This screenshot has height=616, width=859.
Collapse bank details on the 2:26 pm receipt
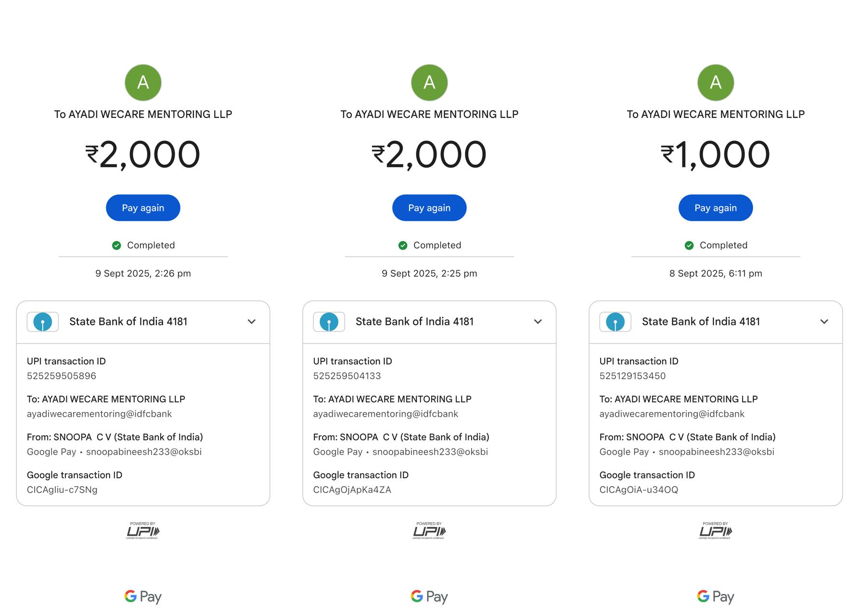point(252,321)
